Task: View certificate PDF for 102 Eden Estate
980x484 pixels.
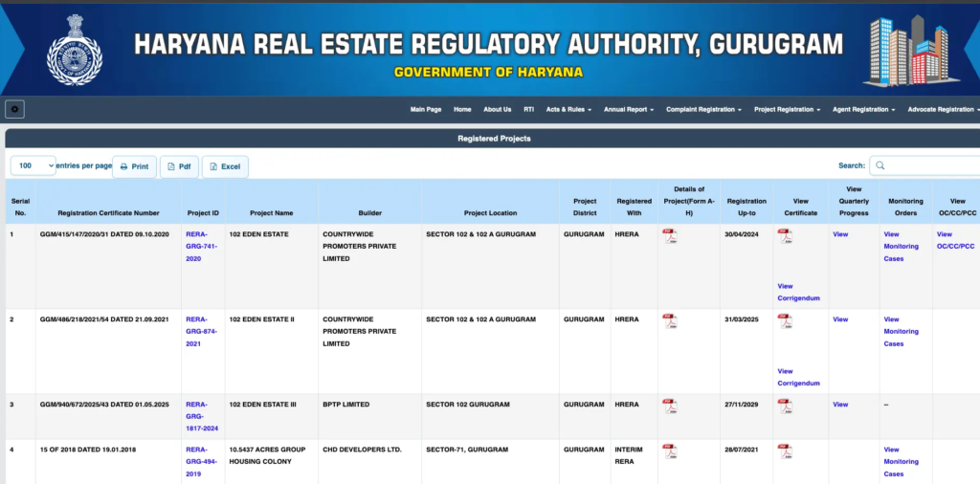Action: (x=785, y=236)
